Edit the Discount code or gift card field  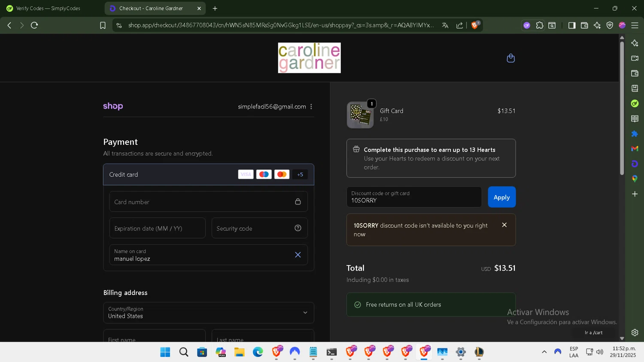point(414,197)
